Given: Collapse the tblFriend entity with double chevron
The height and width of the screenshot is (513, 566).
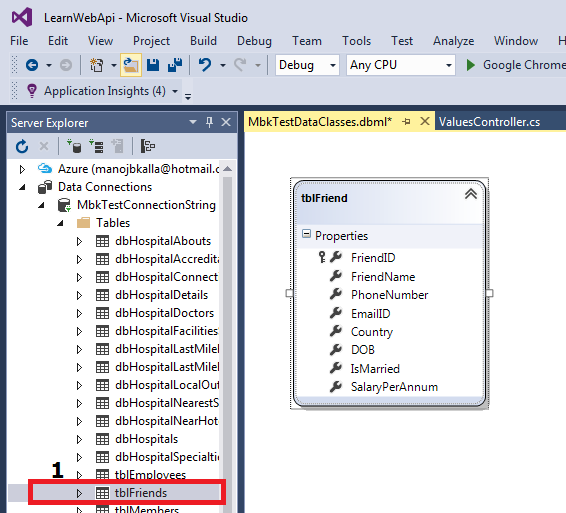Looking at the screenshot, I should click(471, 194).
